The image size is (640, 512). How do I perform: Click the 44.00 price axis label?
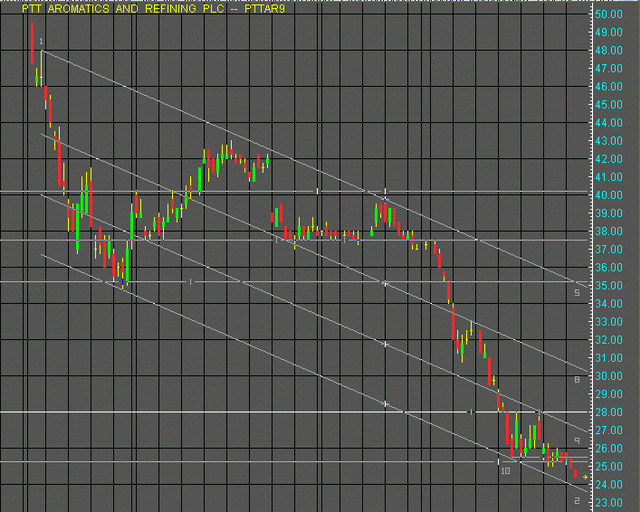pyautogui.click(x=609, y=123)
